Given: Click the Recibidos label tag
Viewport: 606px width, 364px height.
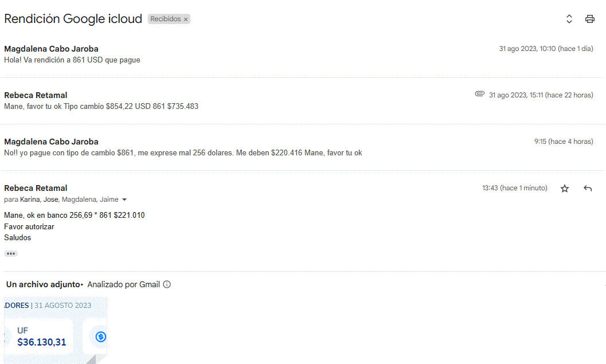Looking at the screenshot, I should [x=165, y=19].
